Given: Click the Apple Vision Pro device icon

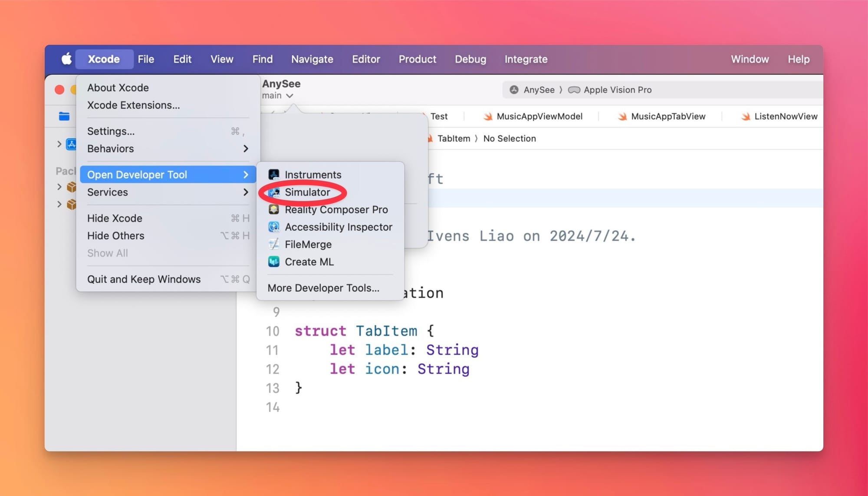Looking at the screenshot, I should click(x=574, y=90).
